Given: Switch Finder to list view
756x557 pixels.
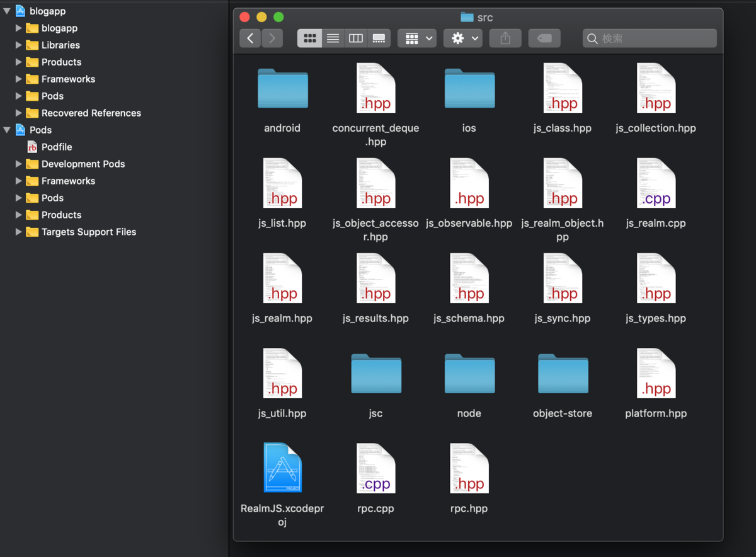Looking at the screenshot, I should tap(333, 38).
